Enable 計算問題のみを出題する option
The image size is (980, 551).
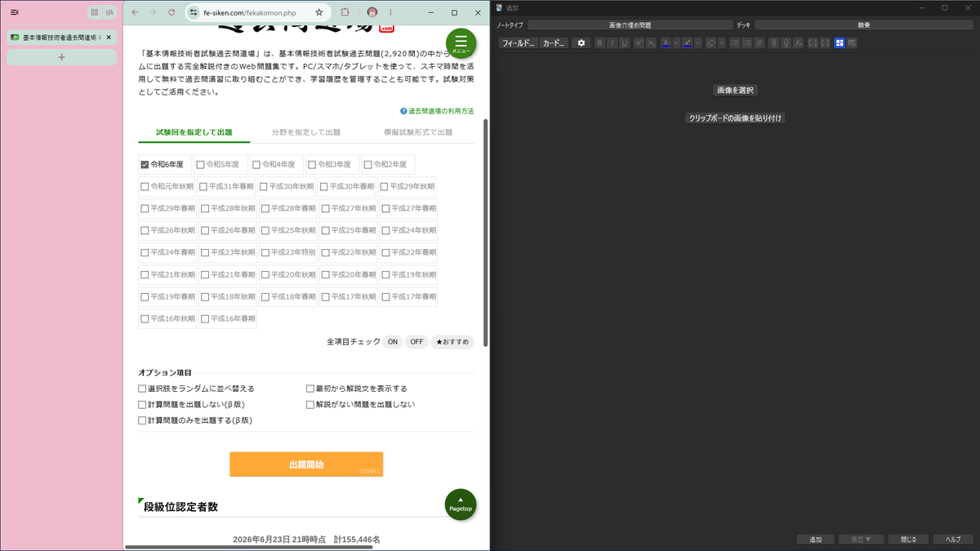[x=143, y=420]
